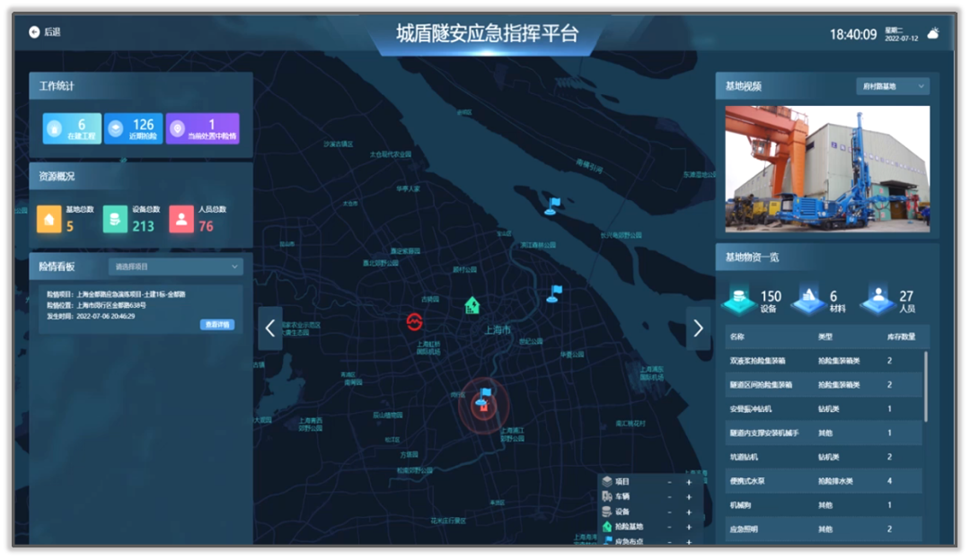The height and width of the screenshot is (560, 970).
Task: Click the 发生时间 2022-07-06 timestamp line
Action: [91, 316]
